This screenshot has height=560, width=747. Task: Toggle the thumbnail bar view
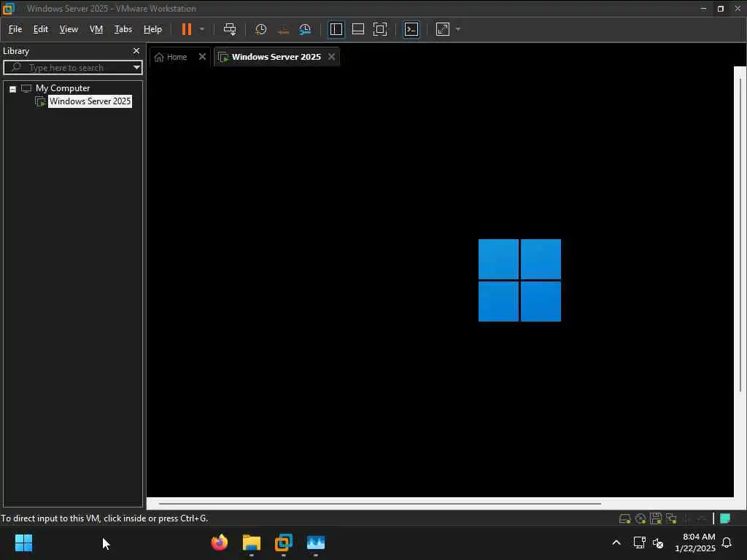click(357, 29)
